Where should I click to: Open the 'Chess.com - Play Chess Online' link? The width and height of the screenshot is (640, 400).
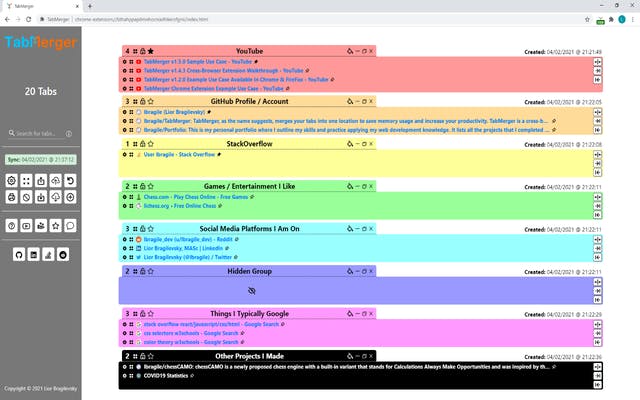pos(190,196)
